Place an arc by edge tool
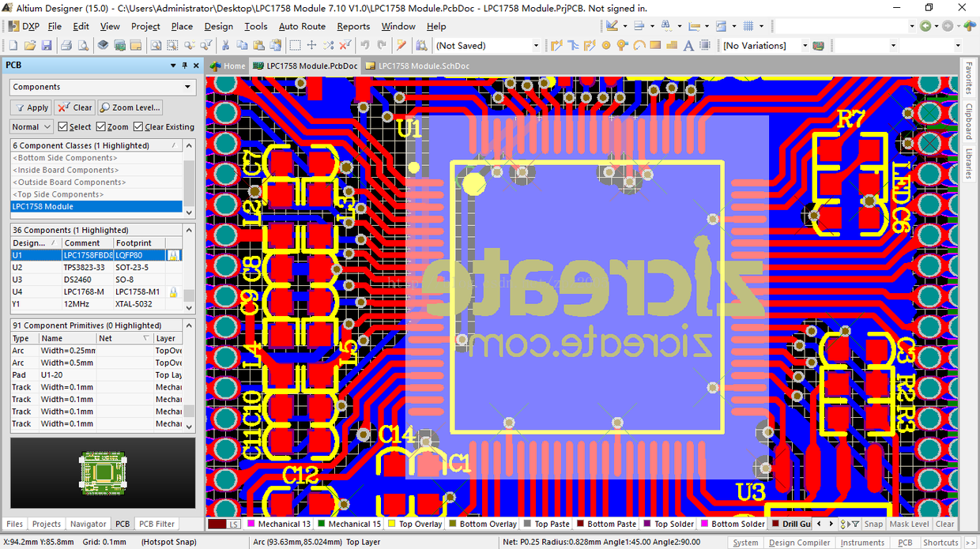 point(639,45)
